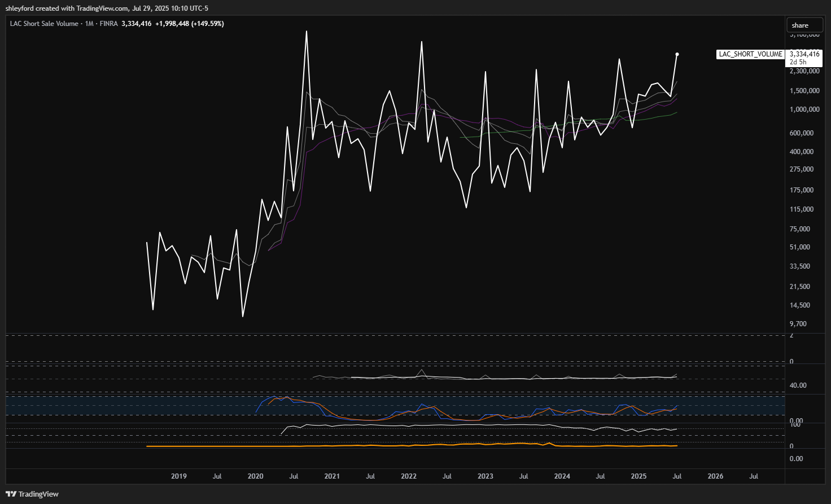
Task: Click the 115,000 axis value
Action: pyautogui.click(x=802, y=209)
